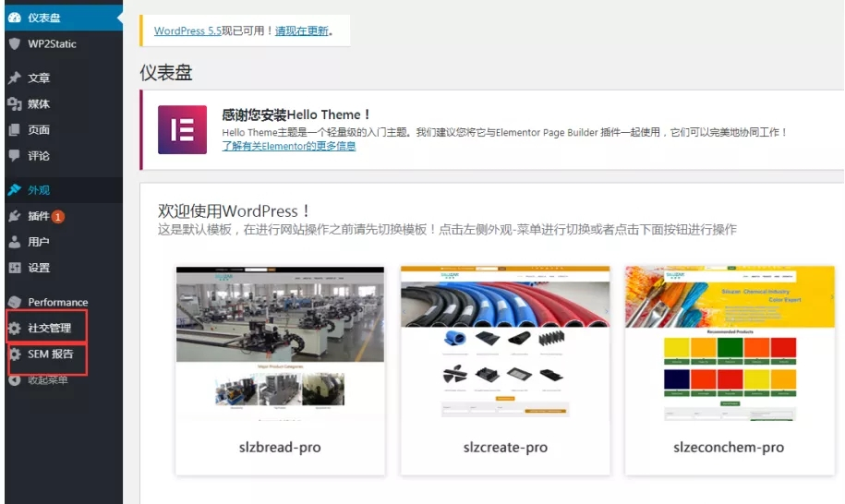Click the paintbrush icon beside 外观
845x504 pixels.
tap(15, 189)
